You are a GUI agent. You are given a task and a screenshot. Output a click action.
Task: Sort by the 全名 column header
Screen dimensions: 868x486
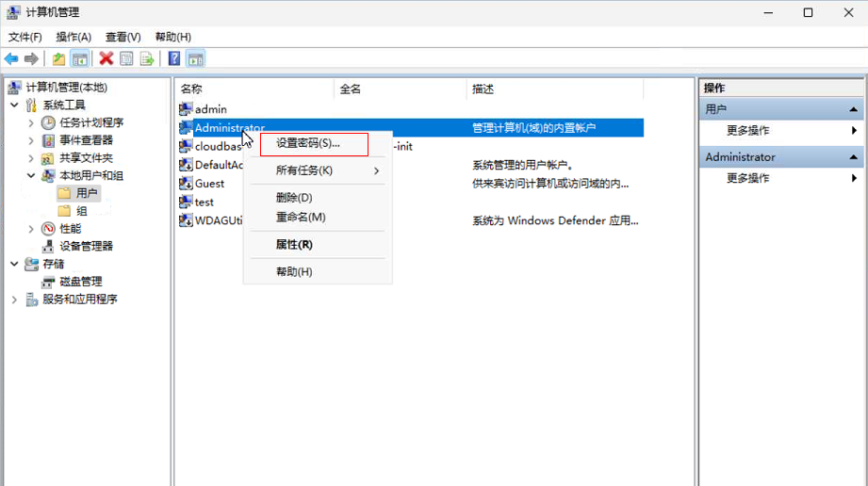coord(401,89)
